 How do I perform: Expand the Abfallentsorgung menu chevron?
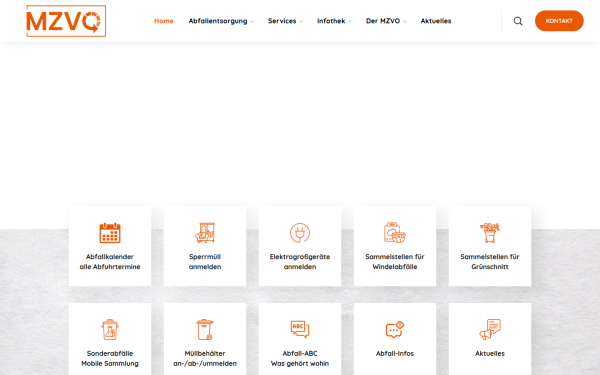(x=252, y=21)
